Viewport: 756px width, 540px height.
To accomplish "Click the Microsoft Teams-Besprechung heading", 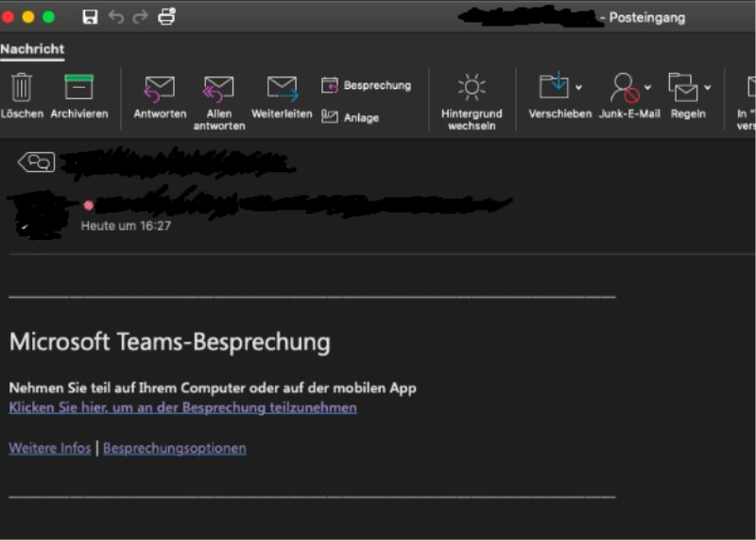I will click(x=170, y=342).
